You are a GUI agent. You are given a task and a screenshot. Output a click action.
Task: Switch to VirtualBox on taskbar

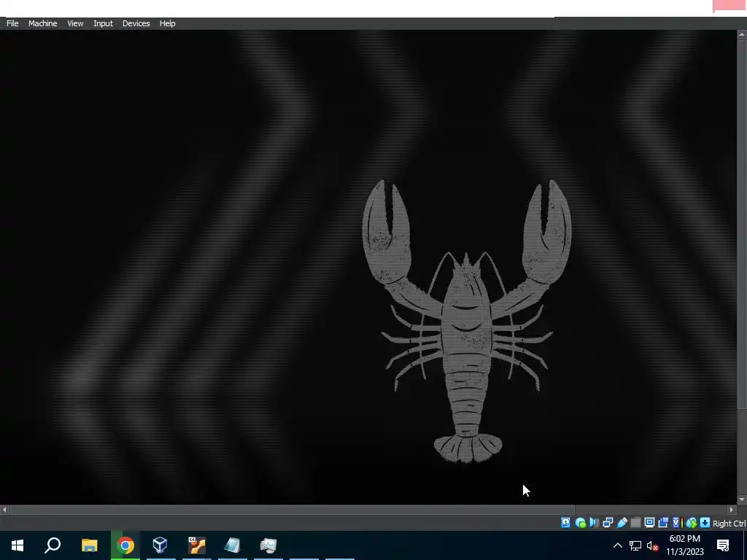160,545
